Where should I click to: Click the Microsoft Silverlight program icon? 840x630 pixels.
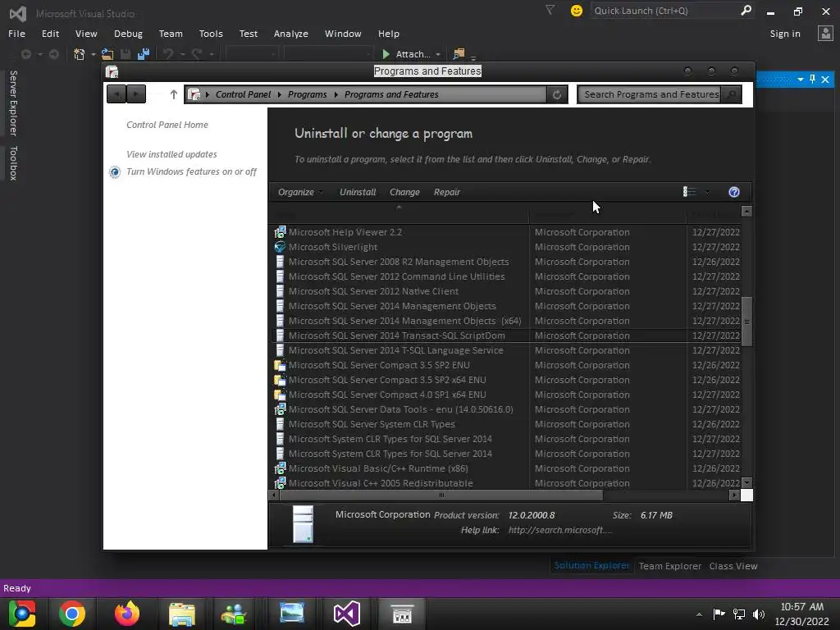[x=280, y=247]
